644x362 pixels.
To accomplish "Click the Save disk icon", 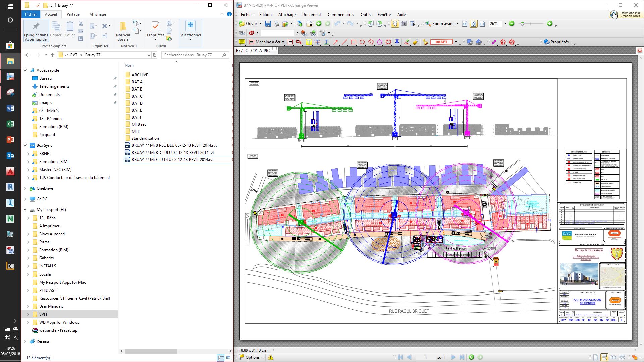I will (x=268, y=24).
